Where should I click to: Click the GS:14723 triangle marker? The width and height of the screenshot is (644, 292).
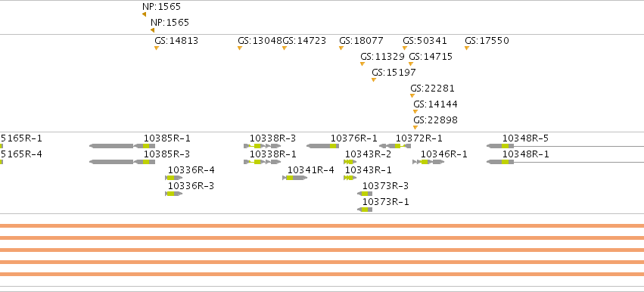point(285,48)
